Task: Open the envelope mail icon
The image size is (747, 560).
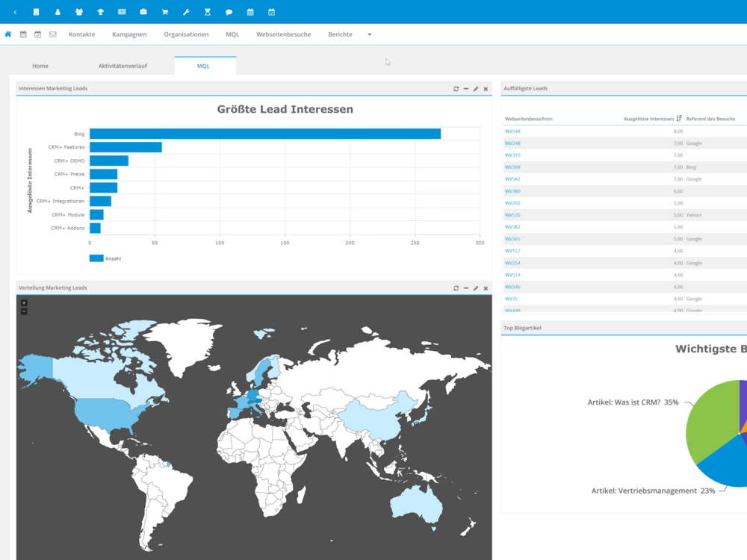Action: [x=52, y=34]
